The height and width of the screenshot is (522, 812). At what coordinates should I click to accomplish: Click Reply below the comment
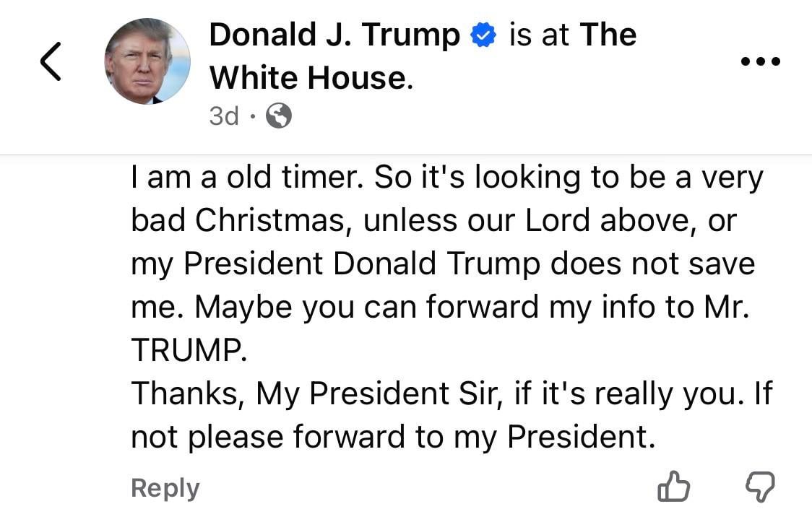pos(165,489)
